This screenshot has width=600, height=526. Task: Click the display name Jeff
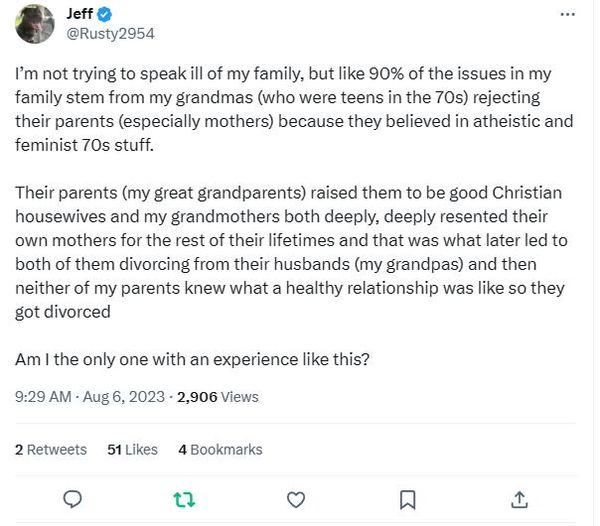80,14
